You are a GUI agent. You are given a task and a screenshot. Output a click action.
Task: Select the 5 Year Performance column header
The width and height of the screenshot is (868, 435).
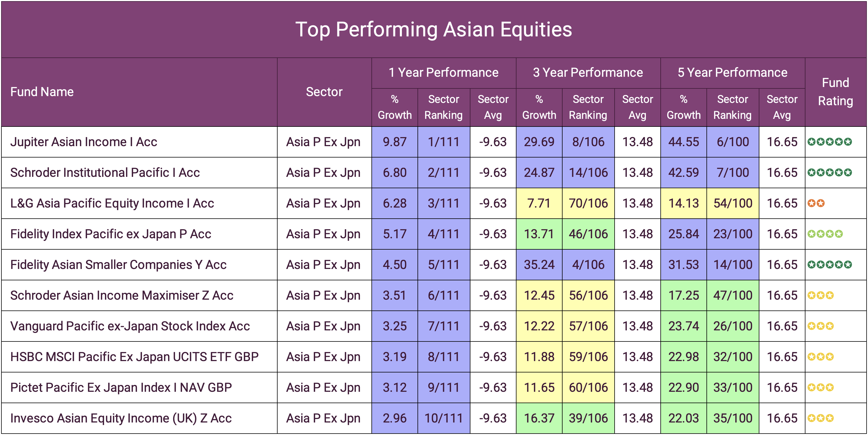pyautogui.click(x=732, y=72)
